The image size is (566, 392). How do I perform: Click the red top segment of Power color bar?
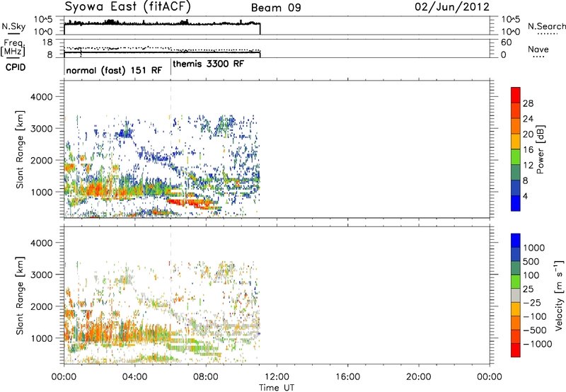click(x=516, y=95)
